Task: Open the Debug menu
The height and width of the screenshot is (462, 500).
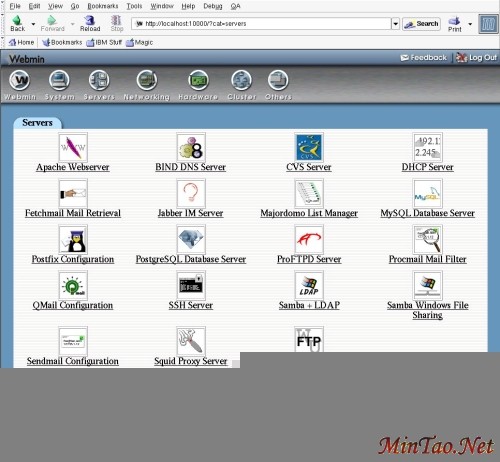Action: tap(213, 6)
